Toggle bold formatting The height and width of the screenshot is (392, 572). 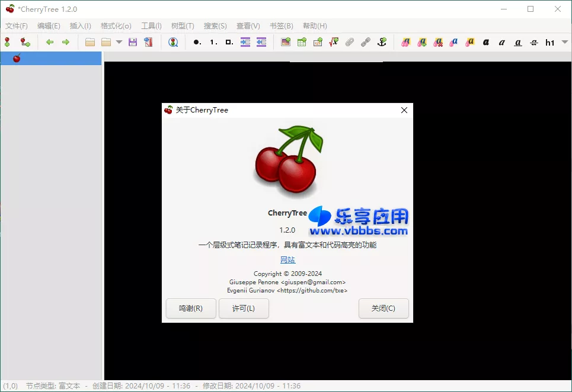point(486,42)
